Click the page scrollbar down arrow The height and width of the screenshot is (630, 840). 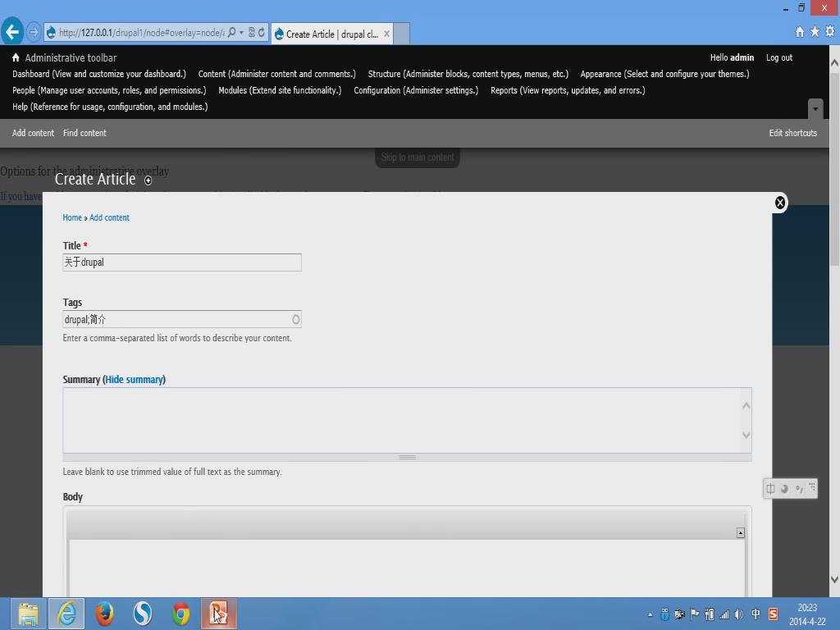[834, 579]
